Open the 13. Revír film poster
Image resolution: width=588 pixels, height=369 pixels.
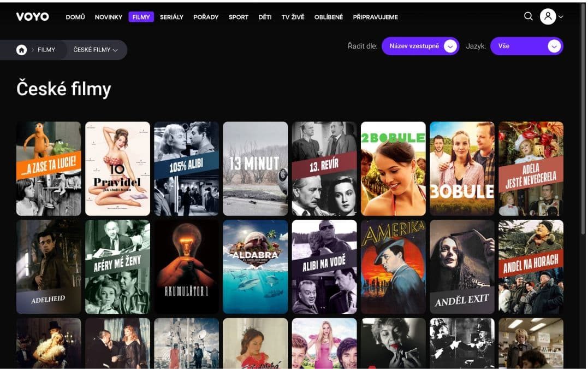pos(324,168)
